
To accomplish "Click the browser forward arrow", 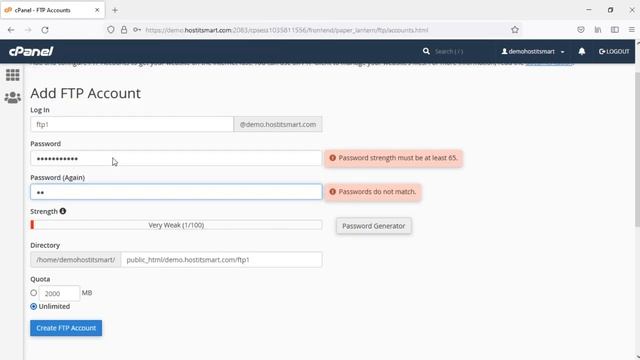I will (x=28, y=30).
